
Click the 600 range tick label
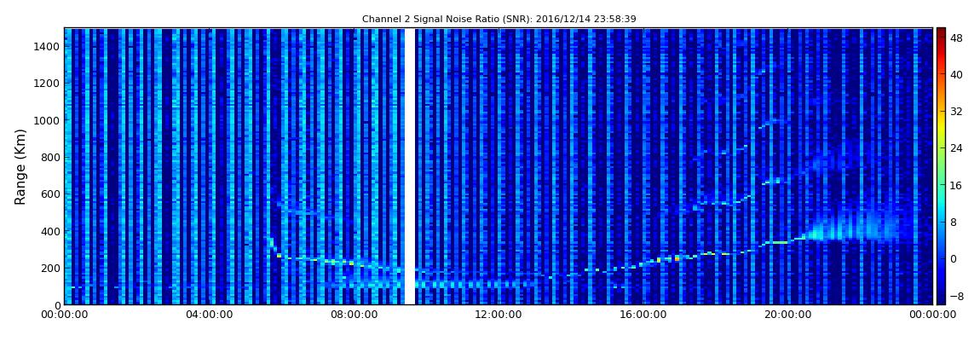pyautogui.click(x=50, y=194)
